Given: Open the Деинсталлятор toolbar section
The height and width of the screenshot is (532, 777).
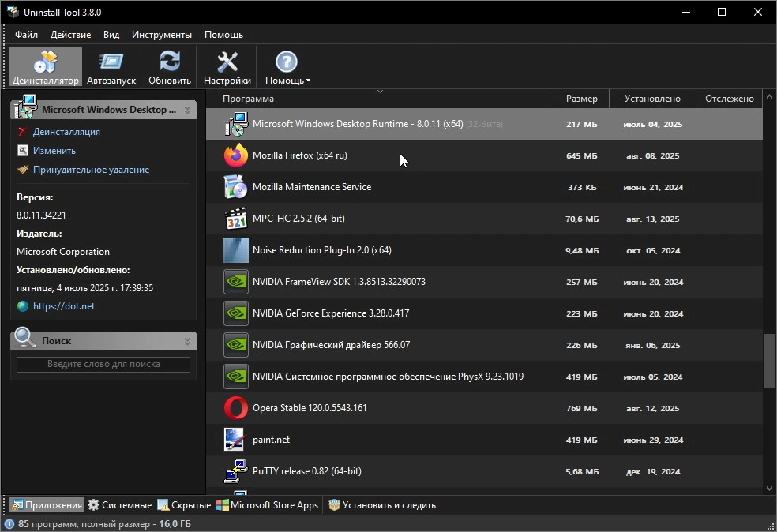Looking at the screenshot, I should tap(46, 67).
